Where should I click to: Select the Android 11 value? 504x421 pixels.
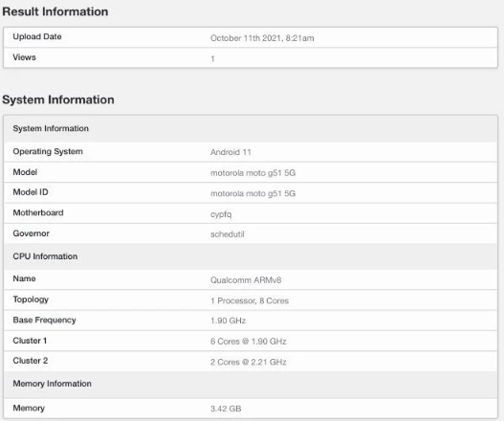[230, 152]
